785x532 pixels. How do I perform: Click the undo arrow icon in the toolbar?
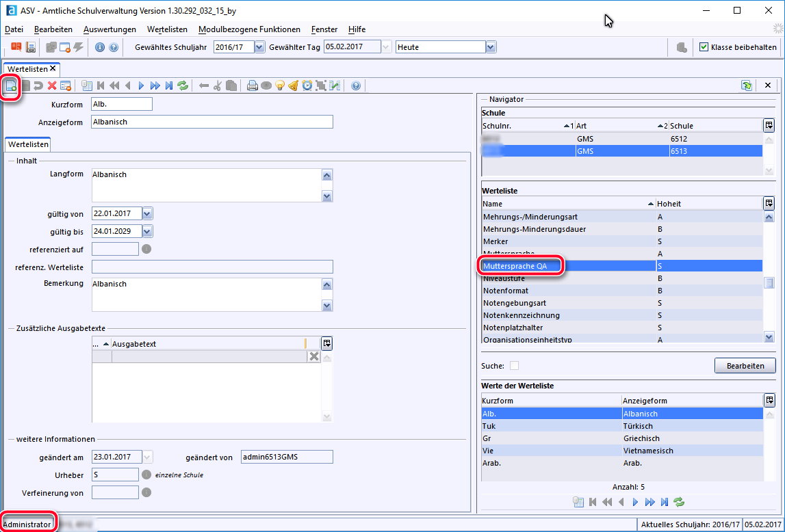pyautogui.click(x=38, y=86)
